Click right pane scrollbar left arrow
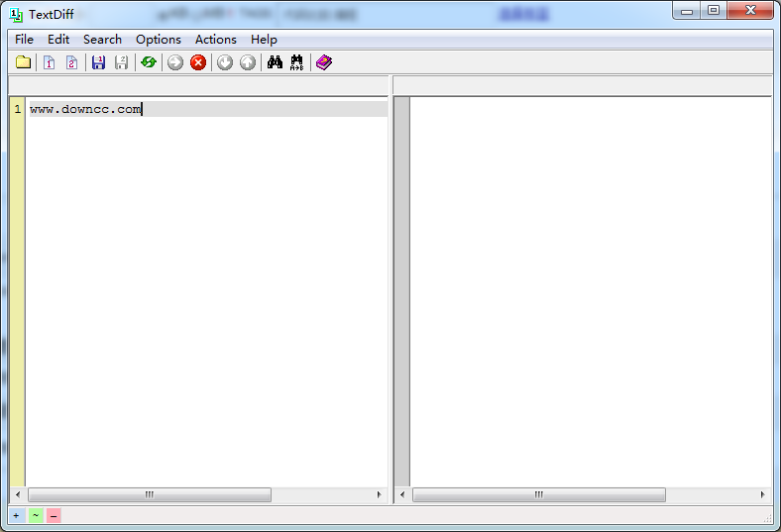Screen dimensions: 781x532 click(402, 494)
